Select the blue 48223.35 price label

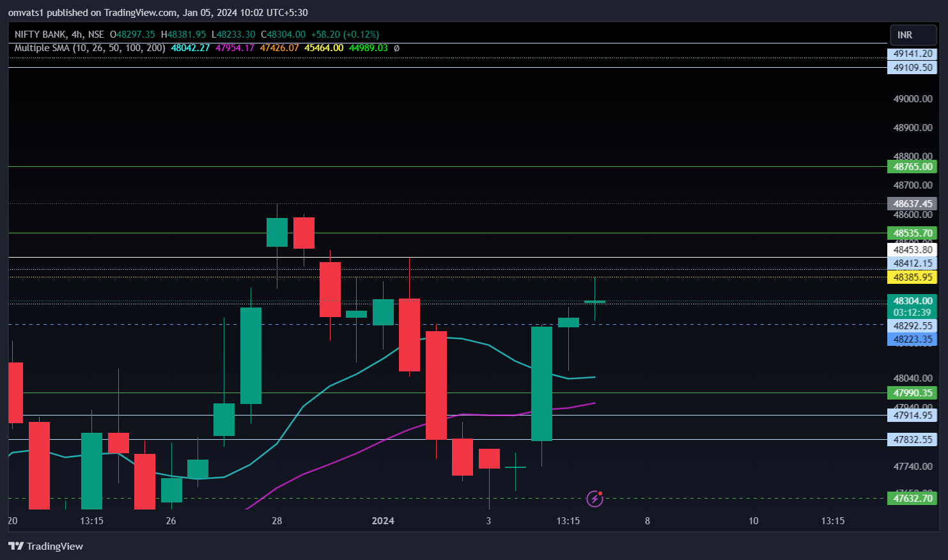912,339
